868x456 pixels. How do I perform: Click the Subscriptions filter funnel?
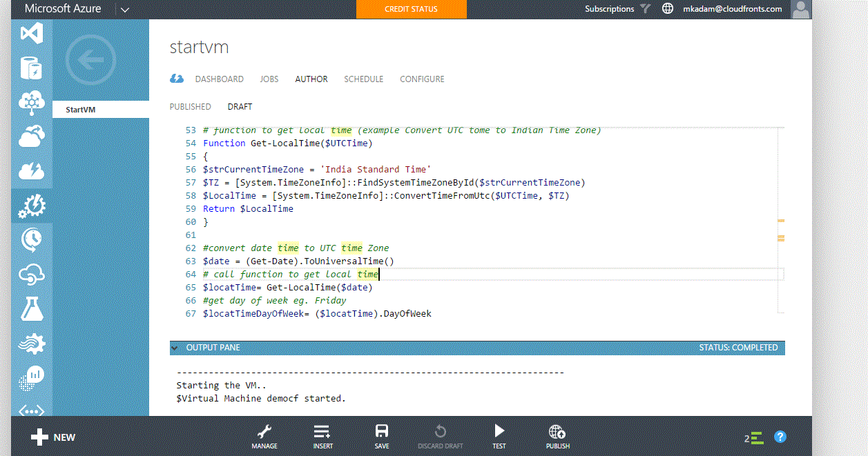coord(645,9)
